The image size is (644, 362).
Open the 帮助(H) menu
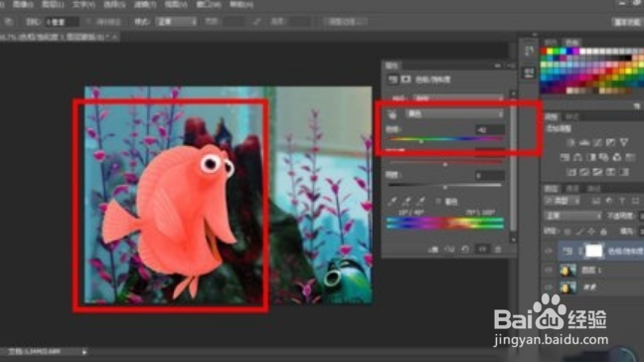(241, 5)
